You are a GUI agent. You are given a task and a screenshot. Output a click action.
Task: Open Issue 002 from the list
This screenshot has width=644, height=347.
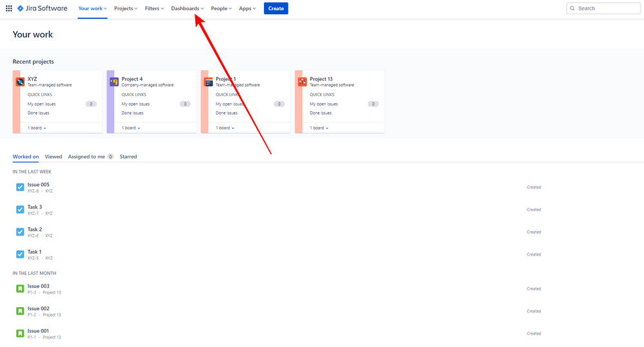[x=38, y=308]
